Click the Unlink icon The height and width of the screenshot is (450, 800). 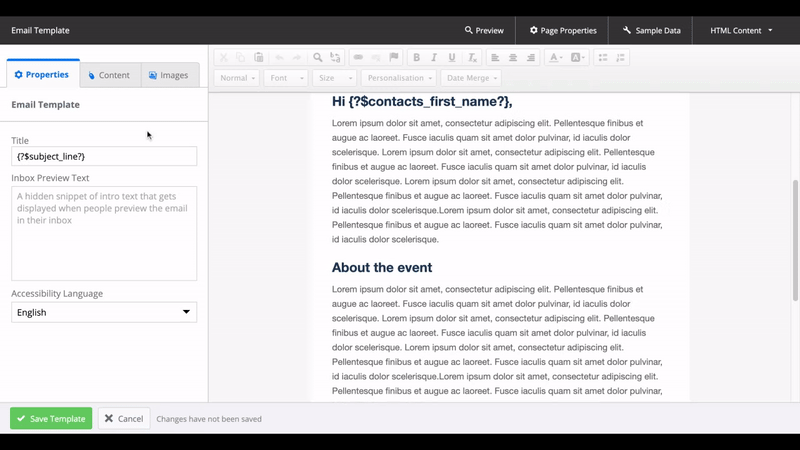(x=376, y=57)
